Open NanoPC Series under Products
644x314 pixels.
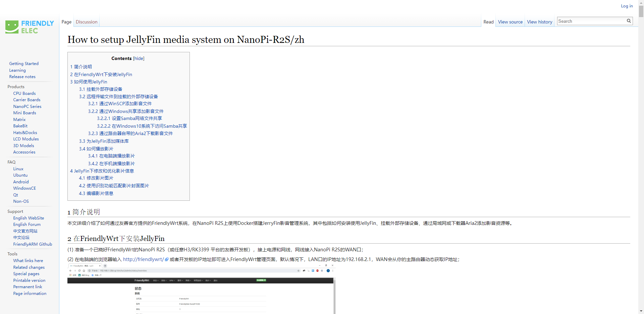pyautogui.click(x=28, y=106)
